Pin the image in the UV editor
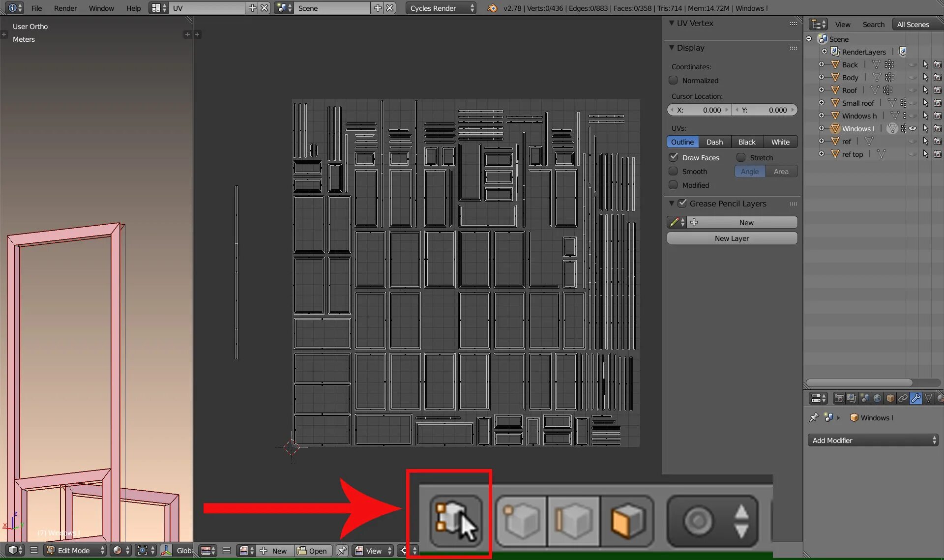The height and width of the screenshot is (560, 944). pos(342,551)
